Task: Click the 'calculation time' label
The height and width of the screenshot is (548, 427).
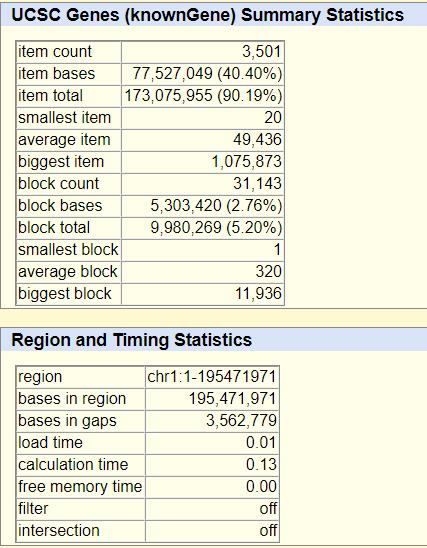Action: (73, 465)
